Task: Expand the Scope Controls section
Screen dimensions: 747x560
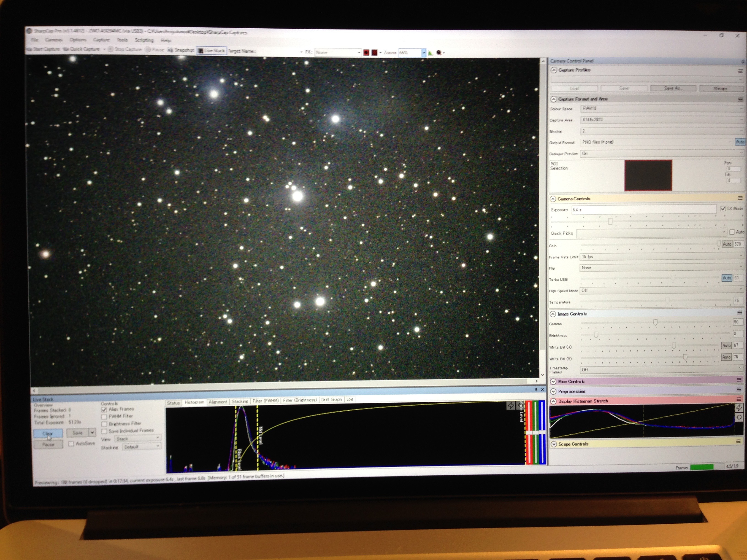Action: pyautogui.click(x=554, y=444)
